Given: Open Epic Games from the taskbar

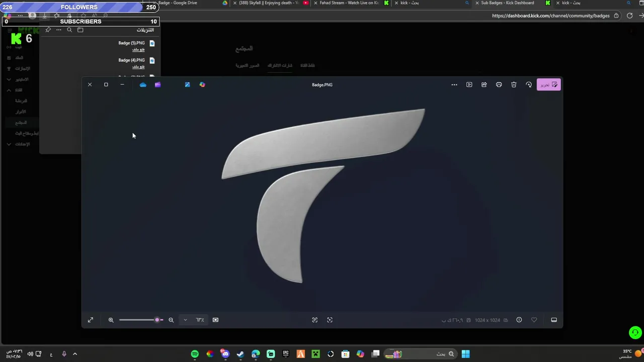Looking at the screenshot, I should 286,354.
